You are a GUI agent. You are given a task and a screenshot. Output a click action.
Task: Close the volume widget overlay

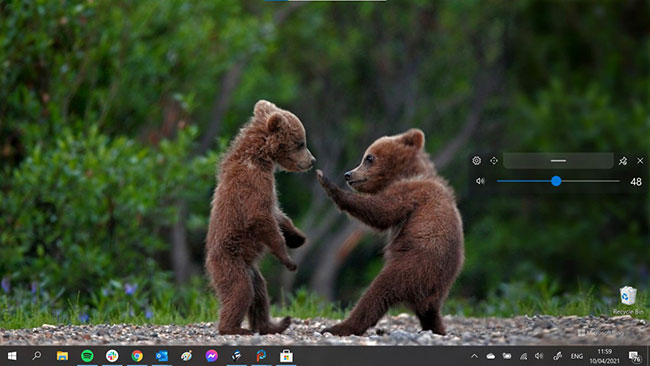tap(640, 161)
